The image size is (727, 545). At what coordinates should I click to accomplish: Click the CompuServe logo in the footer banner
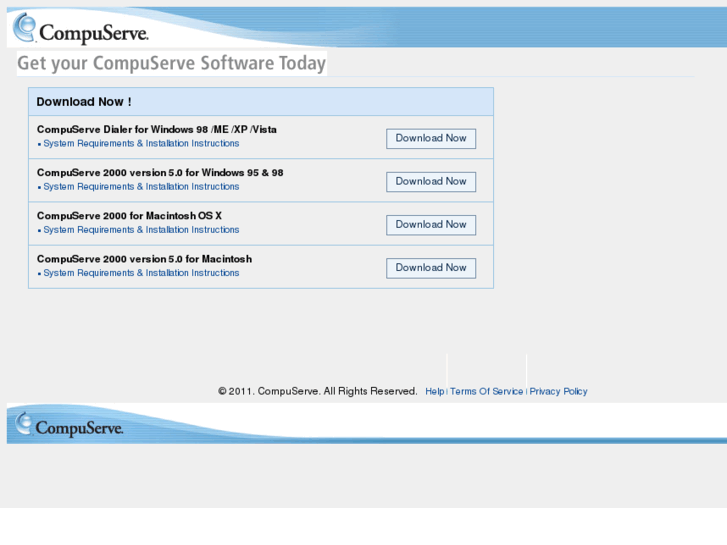click(x=69, y=424)
